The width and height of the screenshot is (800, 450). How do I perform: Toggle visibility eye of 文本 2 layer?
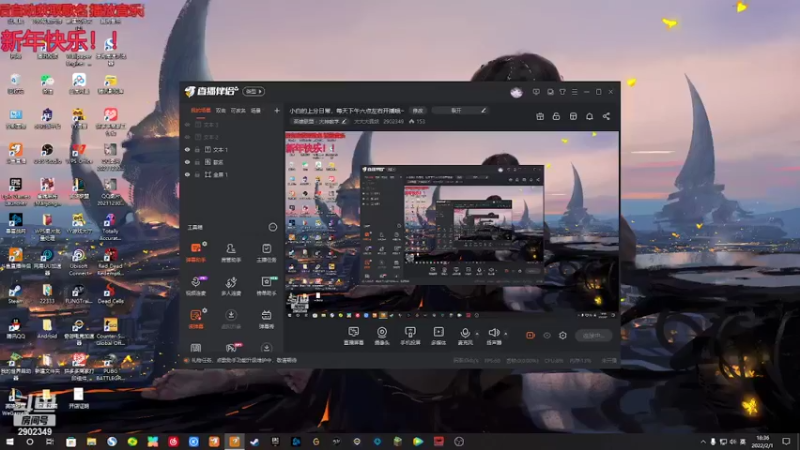coord(187,137)
